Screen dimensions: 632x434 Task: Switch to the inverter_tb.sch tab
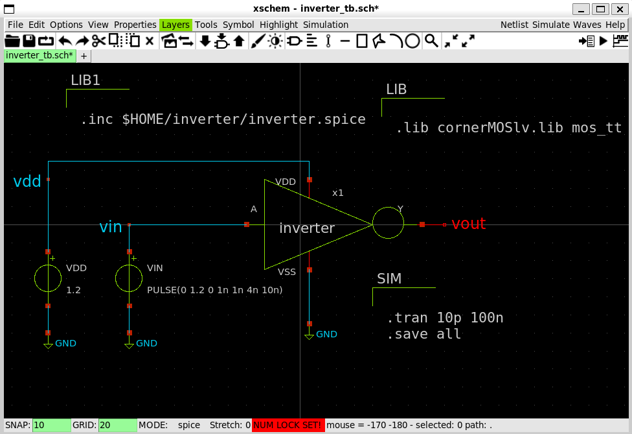pyautogui.click(x=39, y=56)
